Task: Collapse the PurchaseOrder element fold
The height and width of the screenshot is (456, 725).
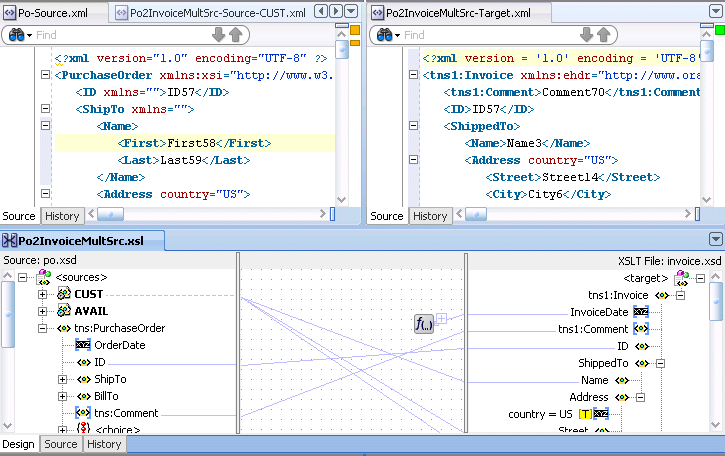Action: pyautogui.click(x=45, y=74)
